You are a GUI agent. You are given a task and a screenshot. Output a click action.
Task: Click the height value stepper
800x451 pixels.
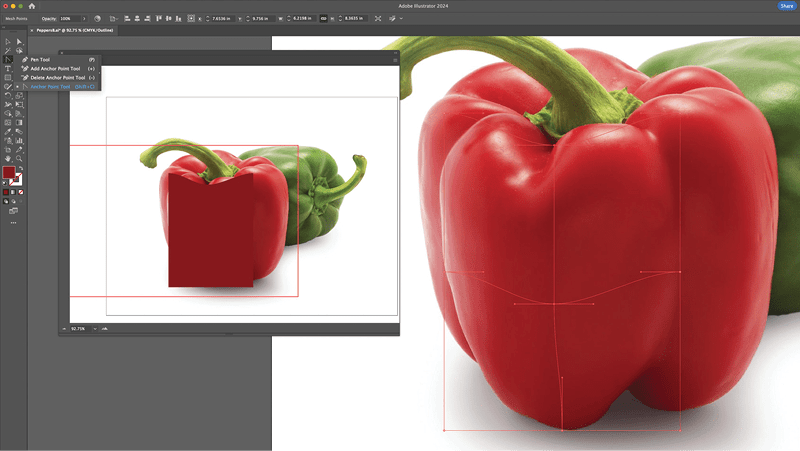(340, 18)
